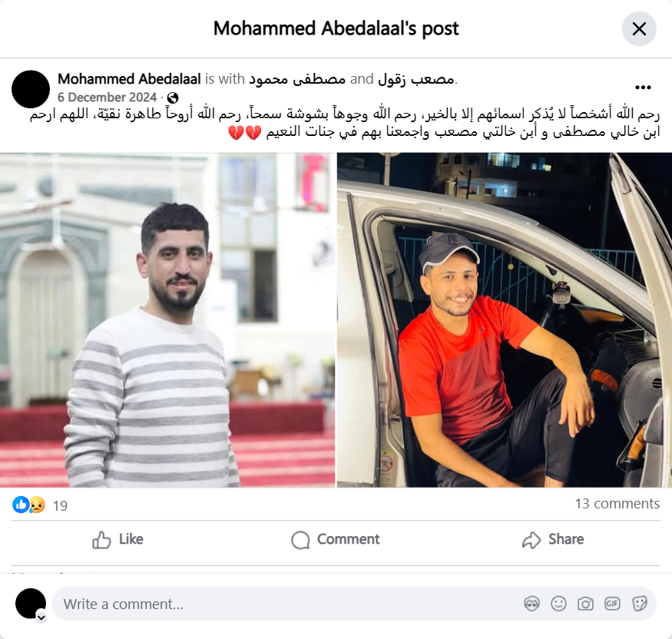Click the Comment button
This screenshot has height=639, width=672.
pos(336,540)
